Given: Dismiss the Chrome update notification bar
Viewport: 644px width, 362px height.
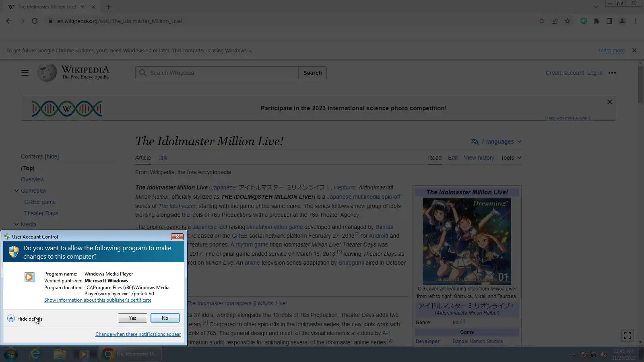Looking at the screenshot, I should tap(634, 50).
